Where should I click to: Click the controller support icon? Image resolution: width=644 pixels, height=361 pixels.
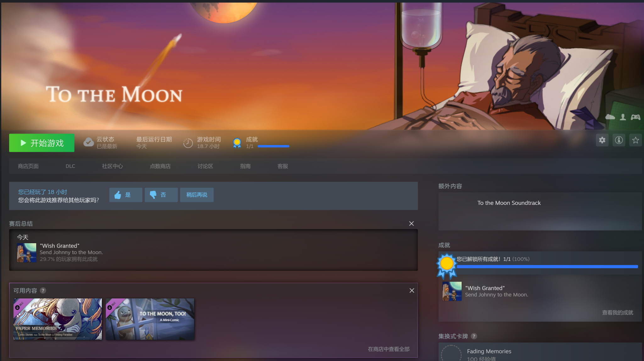(636, 117)
